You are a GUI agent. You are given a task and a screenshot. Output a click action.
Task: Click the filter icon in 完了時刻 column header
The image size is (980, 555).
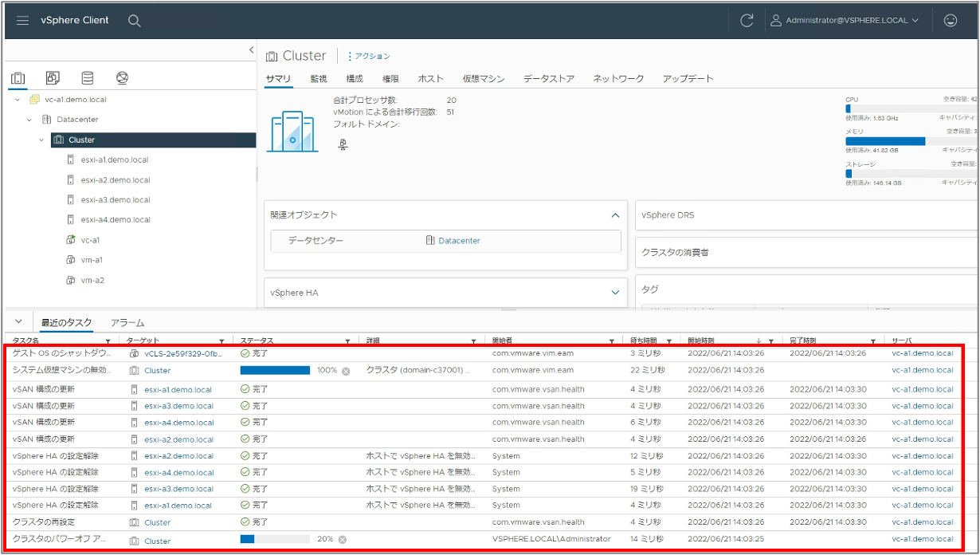coord(873,341)
